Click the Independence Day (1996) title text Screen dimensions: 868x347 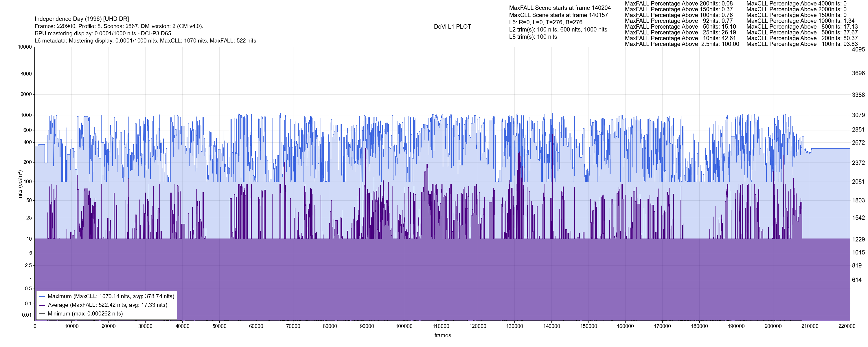[82, 19]
